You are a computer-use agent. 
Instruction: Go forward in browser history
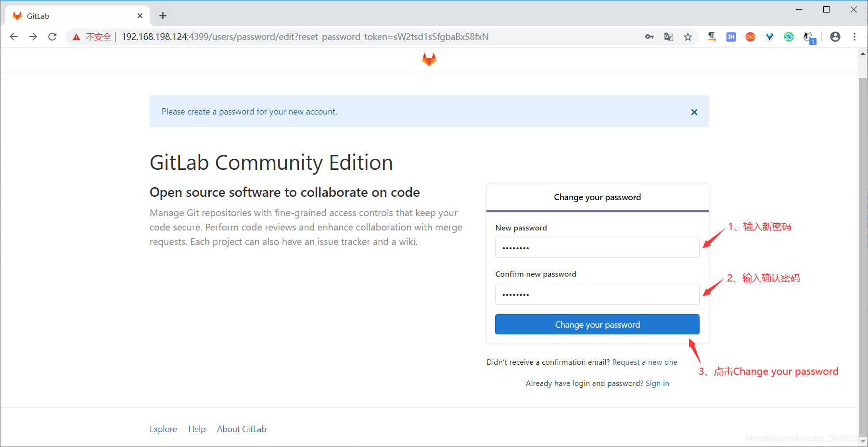33,37
